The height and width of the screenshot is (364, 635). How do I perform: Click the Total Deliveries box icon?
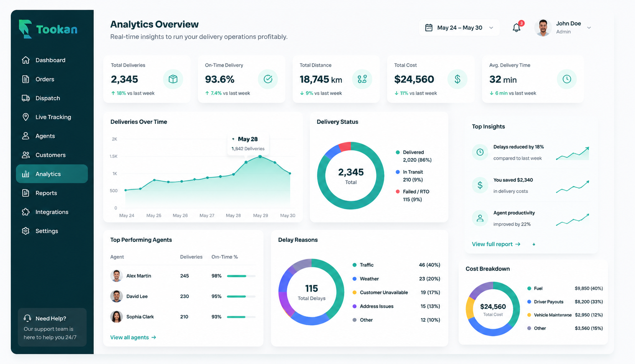tap(173, 79)
